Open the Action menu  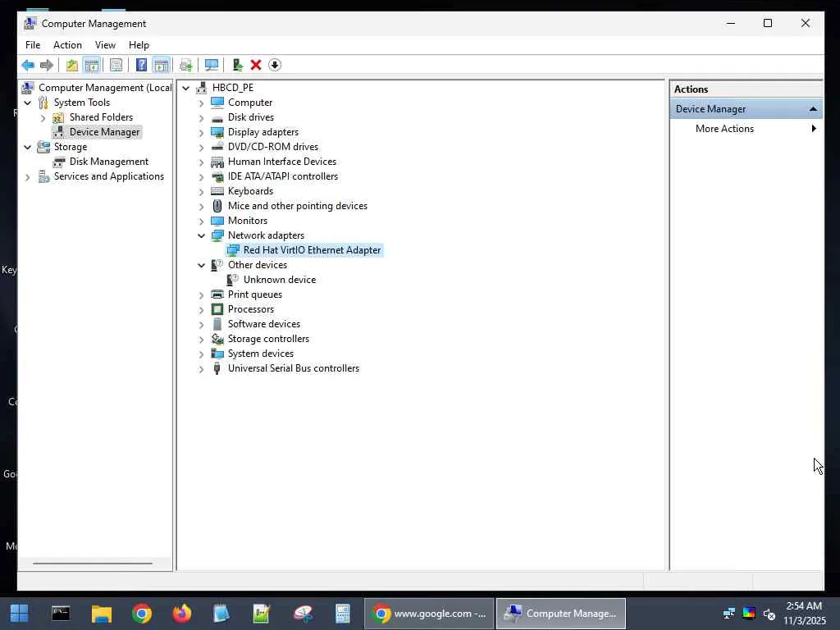67,45
